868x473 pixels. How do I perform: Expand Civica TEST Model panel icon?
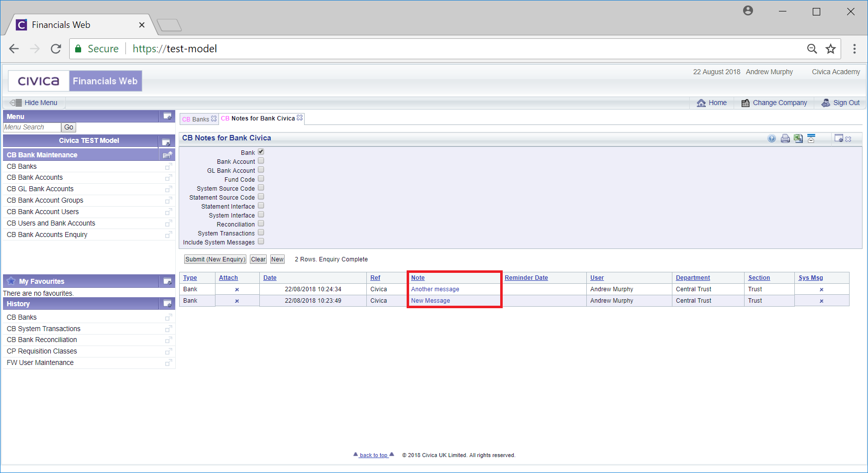coord(166,142)
